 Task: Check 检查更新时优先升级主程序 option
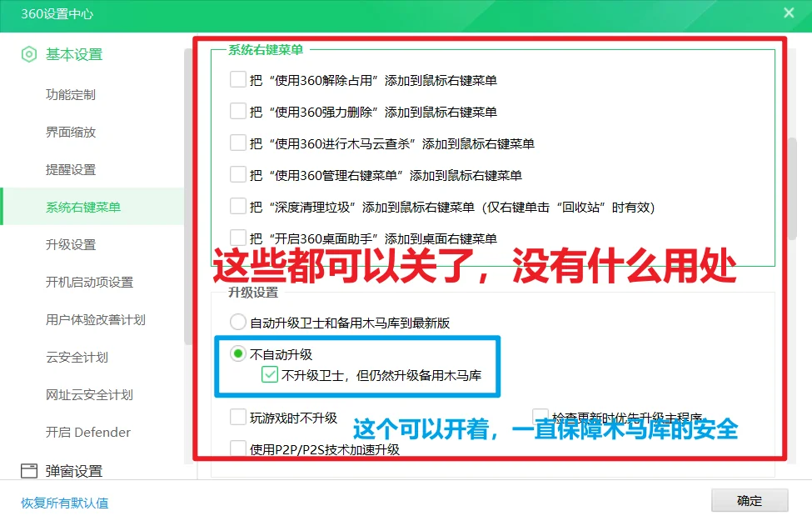click(x=541, y=416)
